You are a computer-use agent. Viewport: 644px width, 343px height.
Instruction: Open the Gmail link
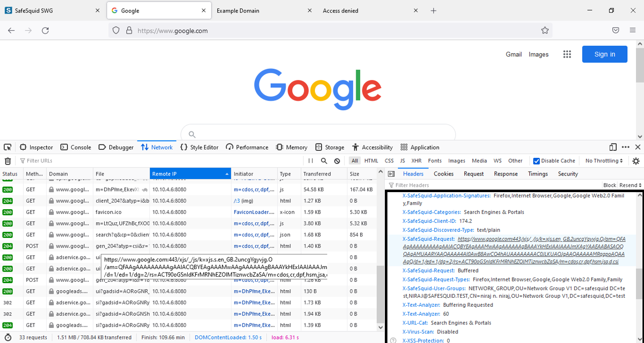514,54
